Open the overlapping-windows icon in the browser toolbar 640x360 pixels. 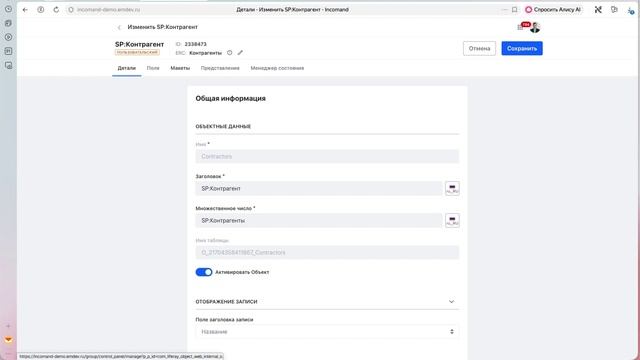pyautogui.click(x=614, y=9)
